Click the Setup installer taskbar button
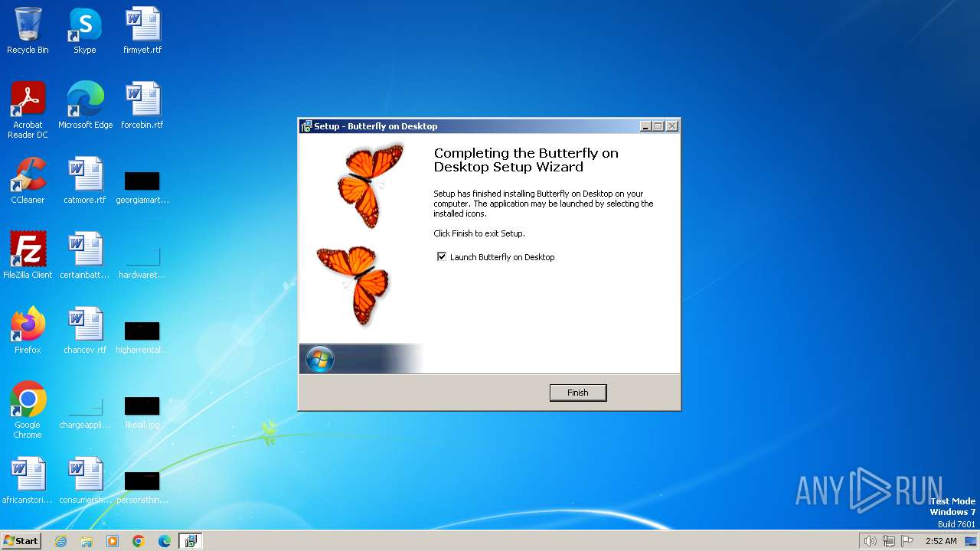Viewport: 980px width, 551px height. [x=191, y=541]
